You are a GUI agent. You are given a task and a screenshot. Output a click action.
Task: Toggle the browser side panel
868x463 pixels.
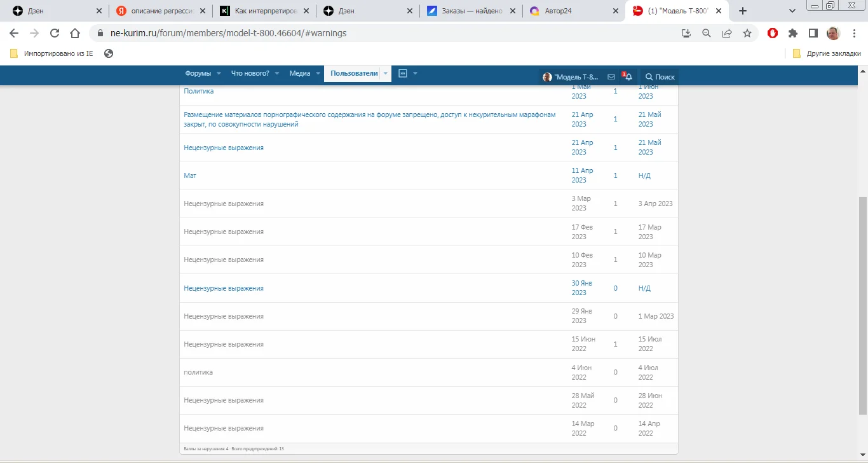point(813,33)
